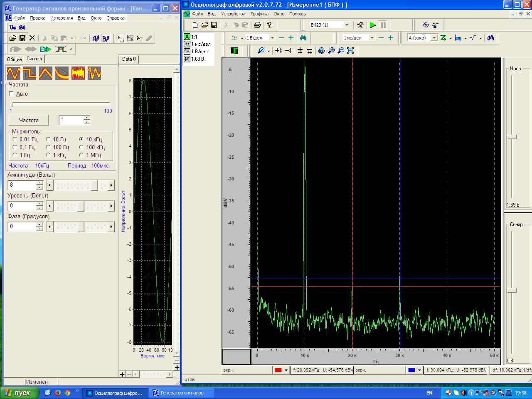Increase volts per division with plus icon
The image size is (532, 399).
click(x=291, y=38)
